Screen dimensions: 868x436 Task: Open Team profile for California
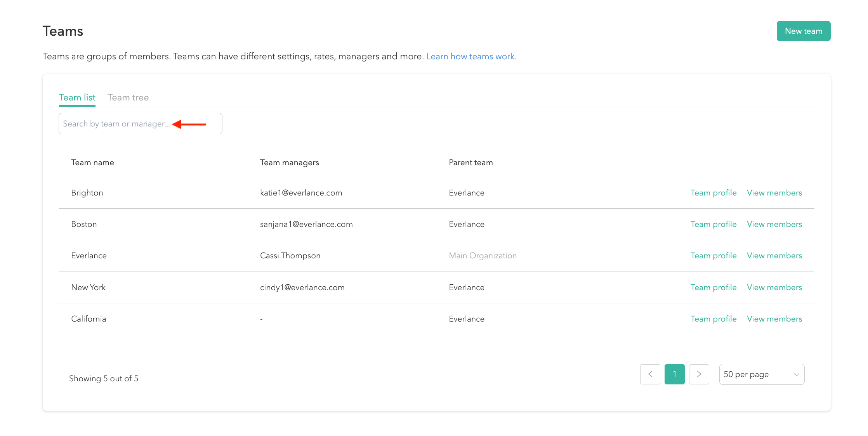(713, 319)
